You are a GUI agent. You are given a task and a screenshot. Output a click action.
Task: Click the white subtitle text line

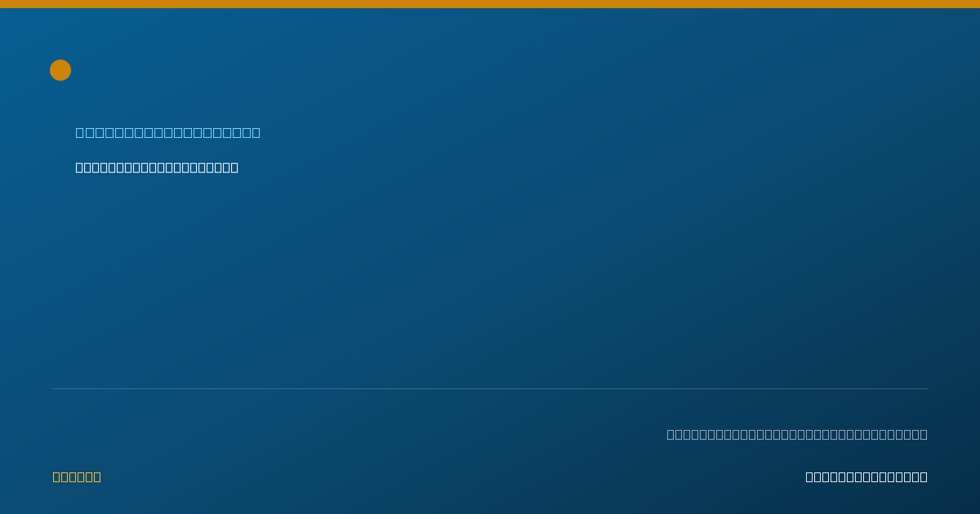click(157, 167)
